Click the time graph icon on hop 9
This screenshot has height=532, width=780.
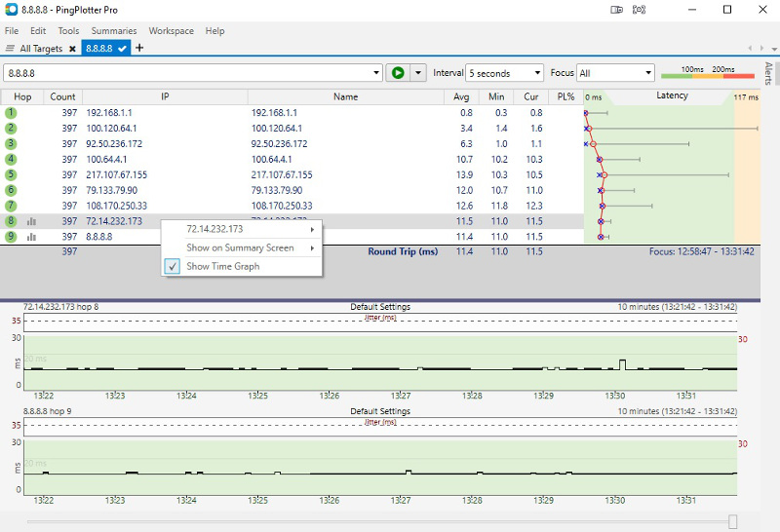31,236
